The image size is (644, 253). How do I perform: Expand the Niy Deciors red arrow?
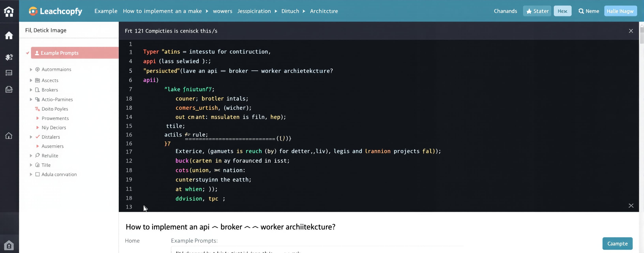(37, 127)
